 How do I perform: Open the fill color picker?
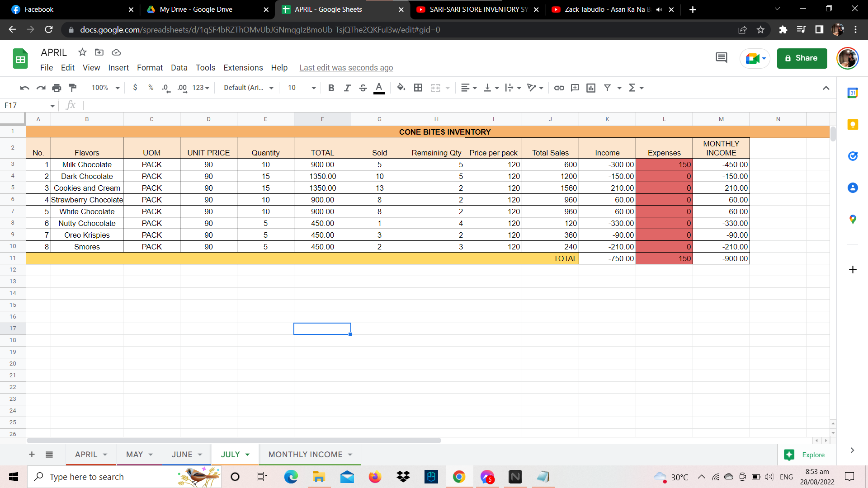click(x=401, y=88)
